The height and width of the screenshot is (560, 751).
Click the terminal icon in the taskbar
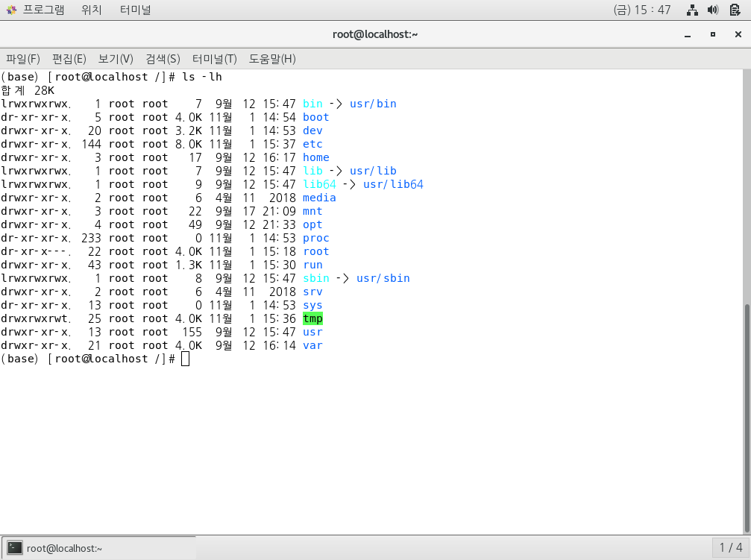pyautogui.click(x=15, y=548)
